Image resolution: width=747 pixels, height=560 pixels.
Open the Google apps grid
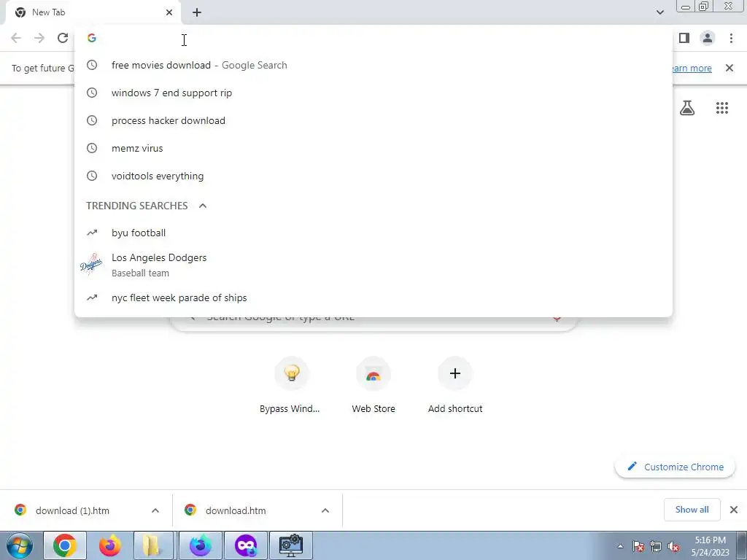coord(722,108)
